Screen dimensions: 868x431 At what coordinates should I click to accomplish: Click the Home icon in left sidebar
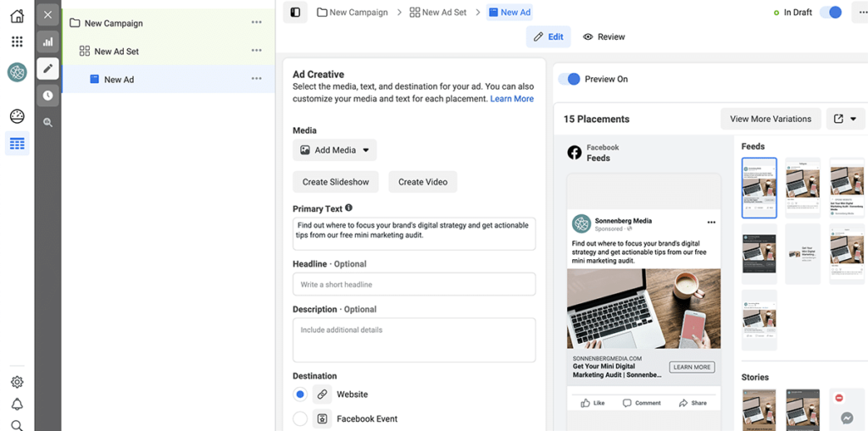17,16
